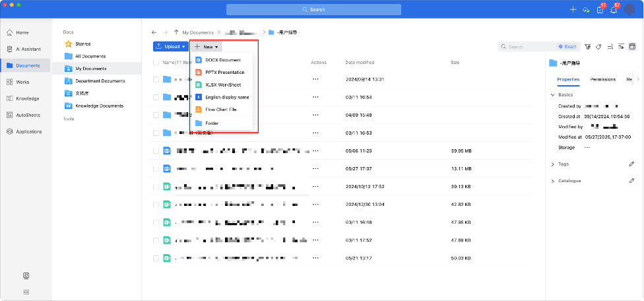The image size is (644, 301).
Task: Switch to the Permissions tab
Action: (x=602, y=79)
